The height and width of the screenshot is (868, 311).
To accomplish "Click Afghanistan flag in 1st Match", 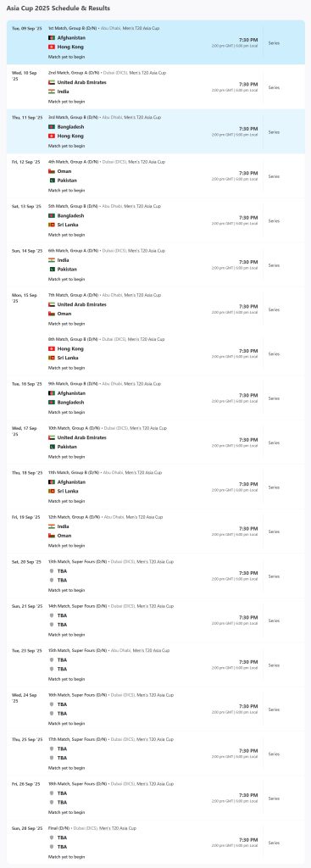I will click(52, 37).
